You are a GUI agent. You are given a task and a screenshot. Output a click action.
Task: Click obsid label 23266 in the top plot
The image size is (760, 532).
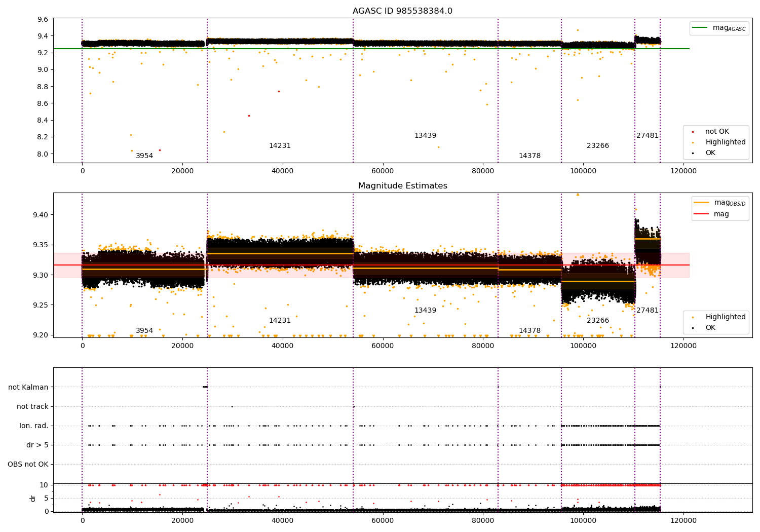pos(598,146)
